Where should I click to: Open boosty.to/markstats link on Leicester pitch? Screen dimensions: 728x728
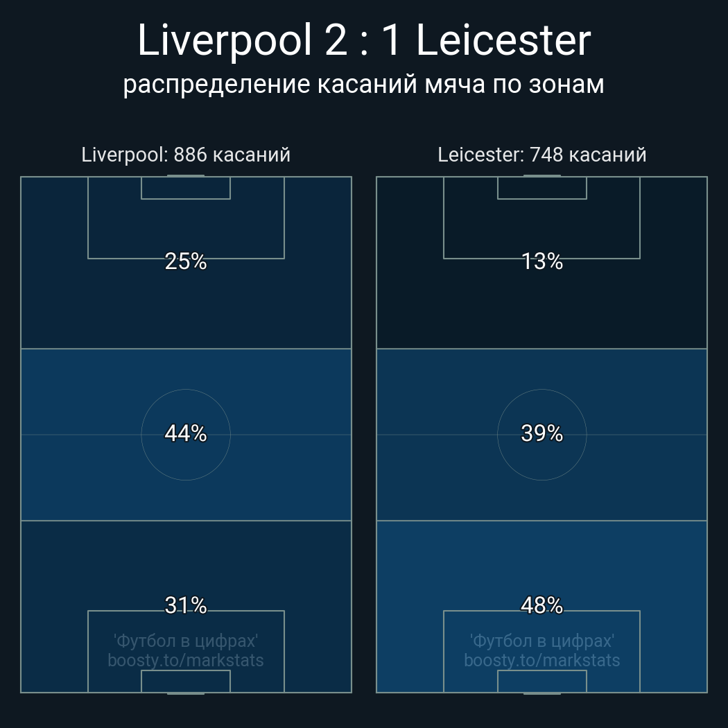[541, 660]
